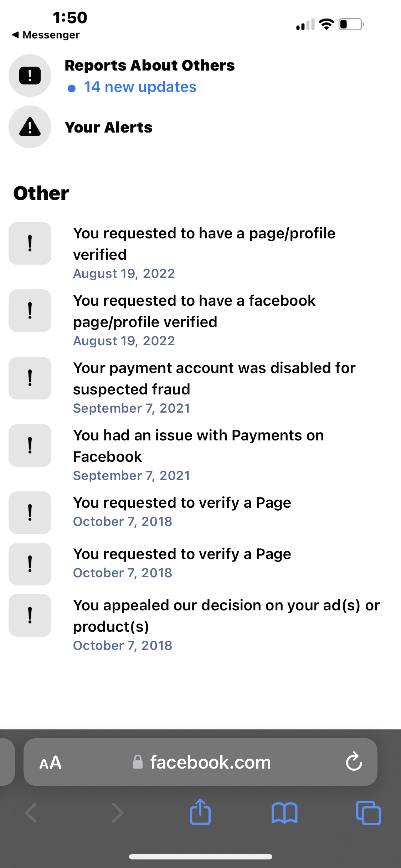Screen dimensions: 401x868
Task: Click the ad appeal notification icon
Action: (x=30, y=615)
